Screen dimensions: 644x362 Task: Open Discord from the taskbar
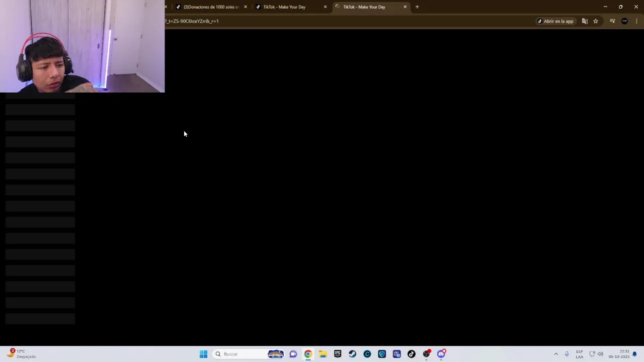(441, 354)
